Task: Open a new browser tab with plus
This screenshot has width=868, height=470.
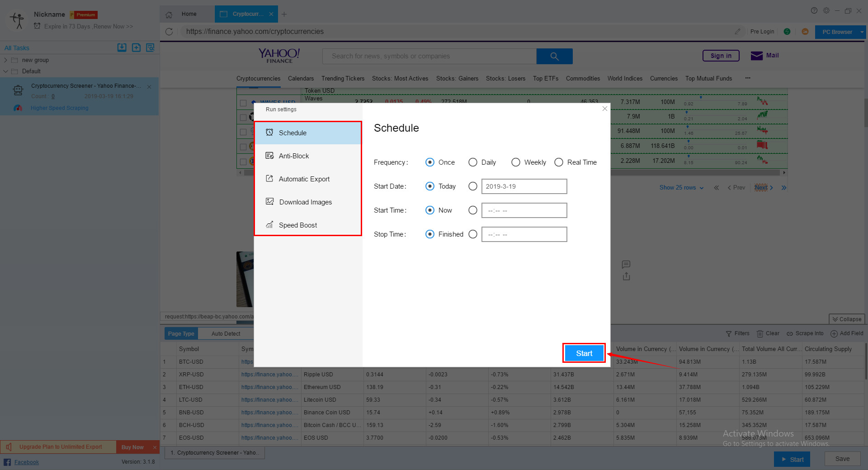Action: [x=284, y=14]
